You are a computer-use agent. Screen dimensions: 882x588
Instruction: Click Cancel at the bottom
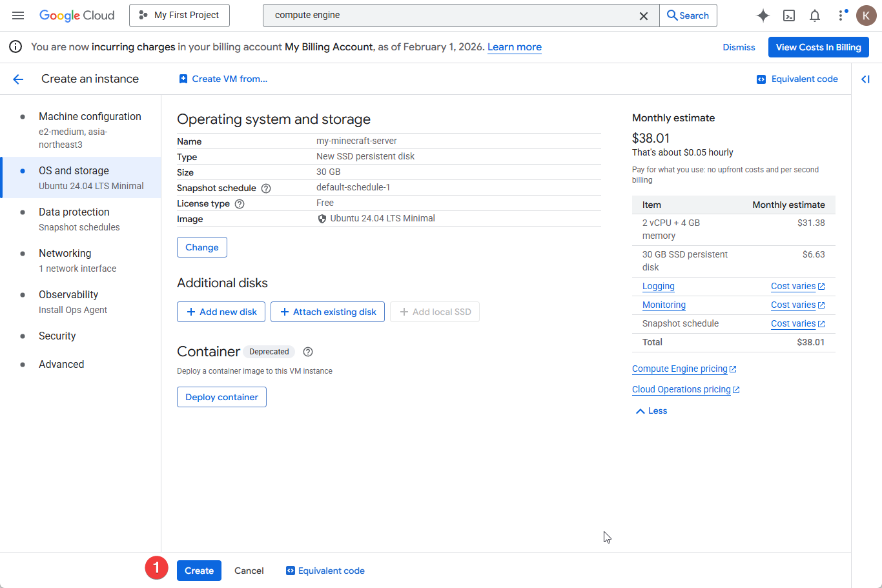tap(249, 571)
